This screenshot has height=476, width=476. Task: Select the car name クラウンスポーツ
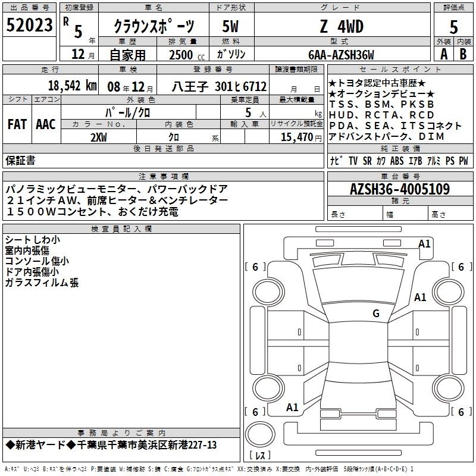pyautogui.click(x=154, y=27)
